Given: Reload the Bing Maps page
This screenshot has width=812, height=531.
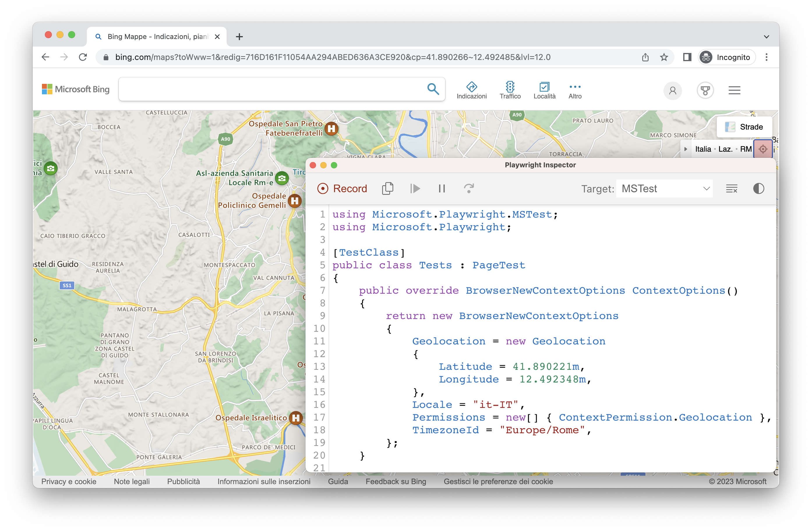Looking at the screenshot, I should pyautogui.click(x=83, y=57).
